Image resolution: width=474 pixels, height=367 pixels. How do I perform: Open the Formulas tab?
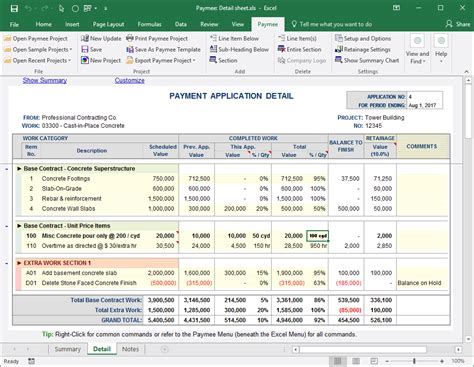click(149, 24)
